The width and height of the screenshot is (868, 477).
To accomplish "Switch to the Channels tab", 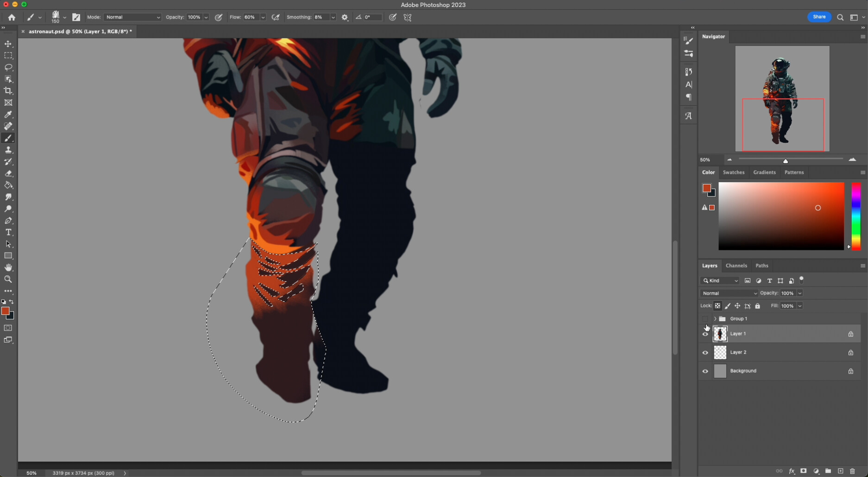I will point(736,266).
